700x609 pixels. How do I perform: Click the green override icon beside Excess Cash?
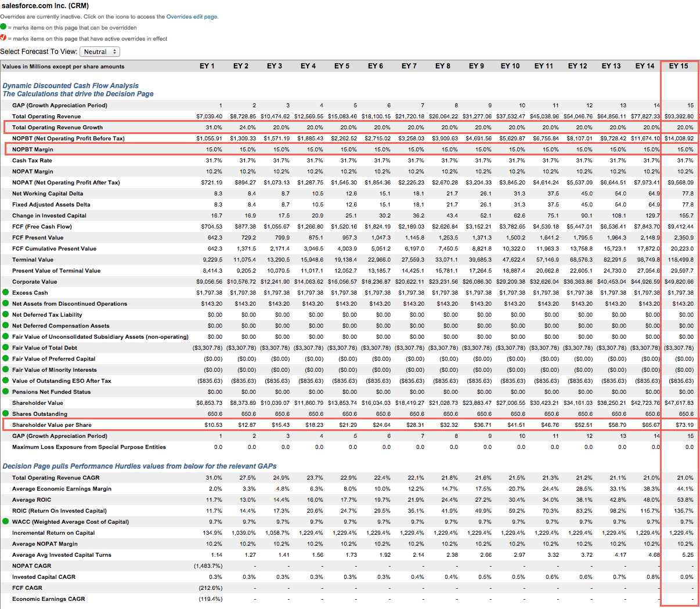click(x=6, y=292)
